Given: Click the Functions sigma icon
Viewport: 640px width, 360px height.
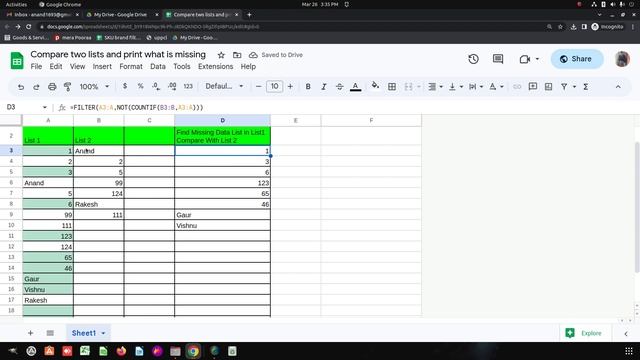Looking at the screenshot, I should 586,87.
